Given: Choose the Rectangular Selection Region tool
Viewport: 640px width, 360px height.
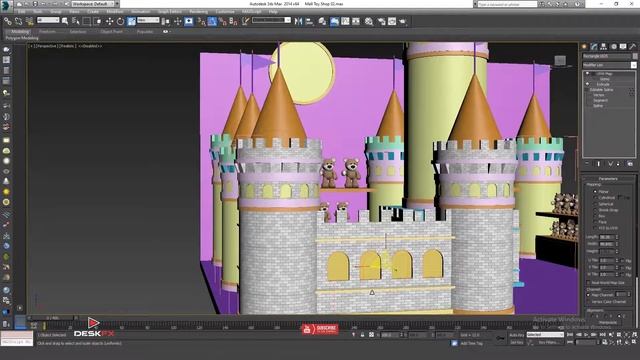Looking at the screenshot, I should [87, 21].
